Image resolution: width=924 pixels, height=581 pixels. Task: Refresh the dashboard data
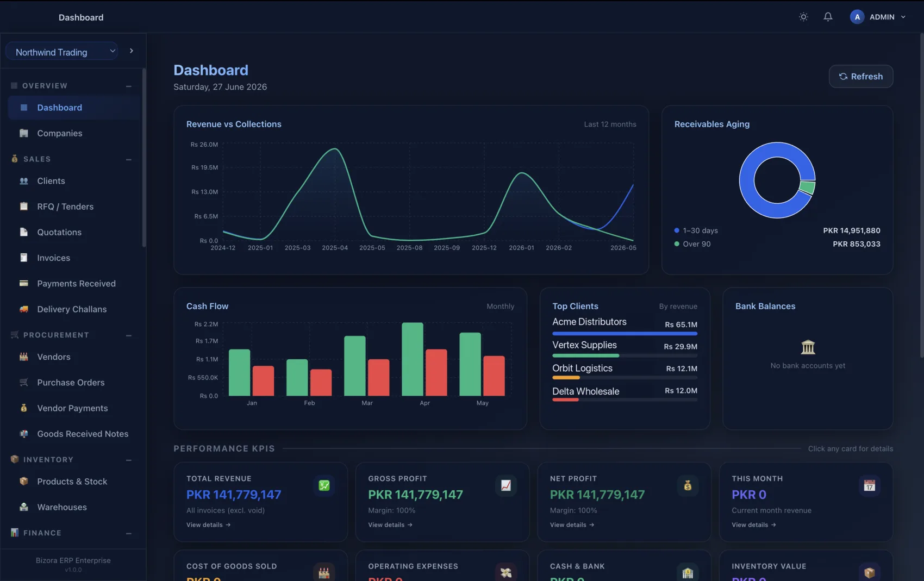[x=860, y=77]
